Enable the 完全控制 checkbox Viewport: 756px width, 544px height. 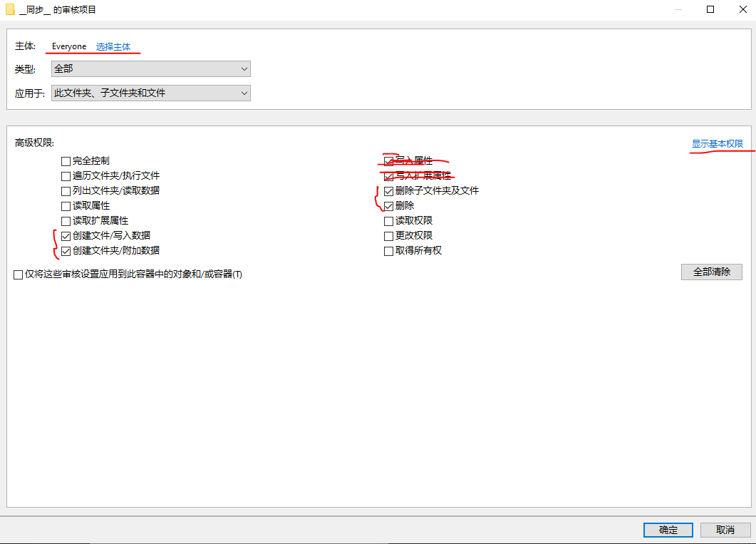coord(65,160)
